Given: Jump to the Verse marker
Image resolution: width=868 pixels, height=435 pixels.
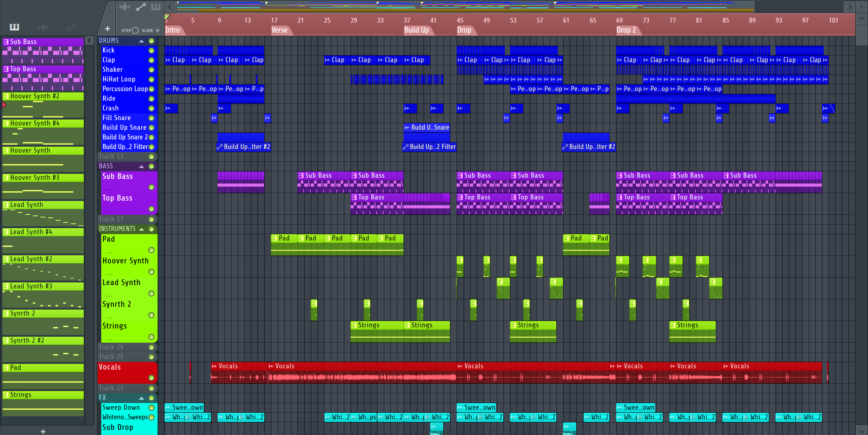Looking at the screenshot, I should click(x=280, y=30).
